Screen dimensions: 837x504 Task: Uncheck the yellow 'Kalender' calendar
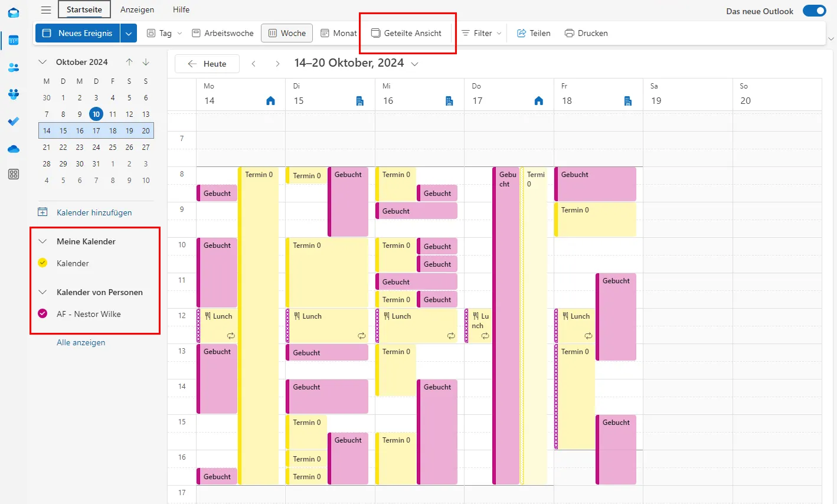click(x=42, y=263)
